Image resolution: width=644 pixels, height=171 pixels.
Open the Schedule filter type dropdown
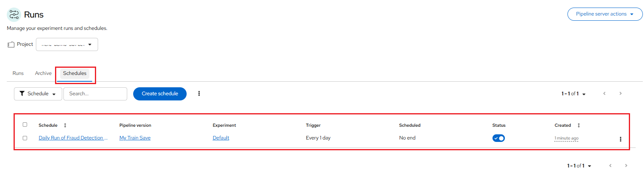38,94
